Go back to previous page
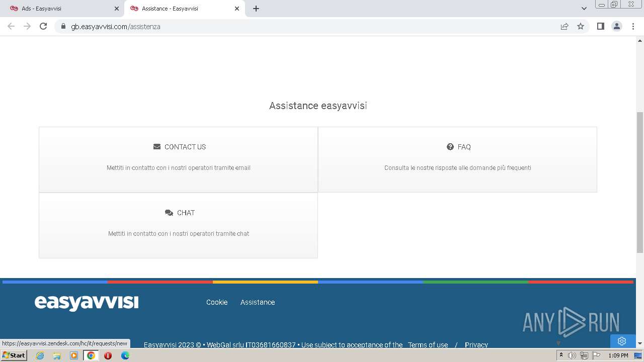 pos(11,26)
